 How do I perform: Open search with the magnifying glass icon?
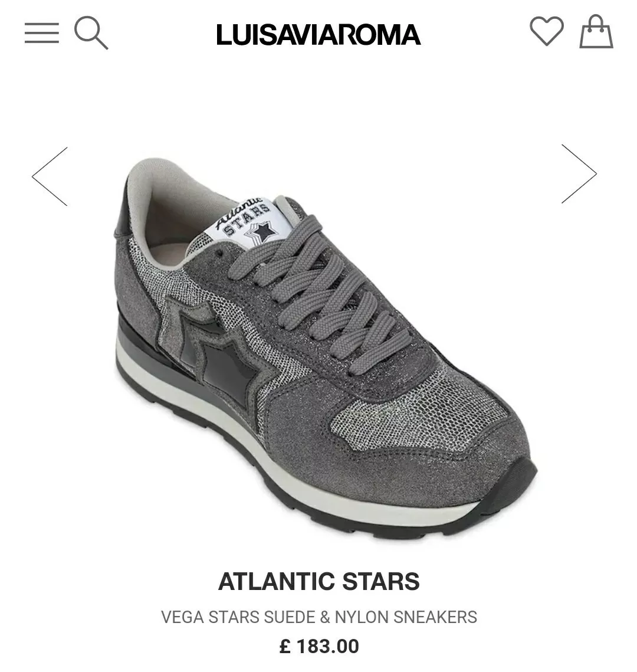point(91,33)
